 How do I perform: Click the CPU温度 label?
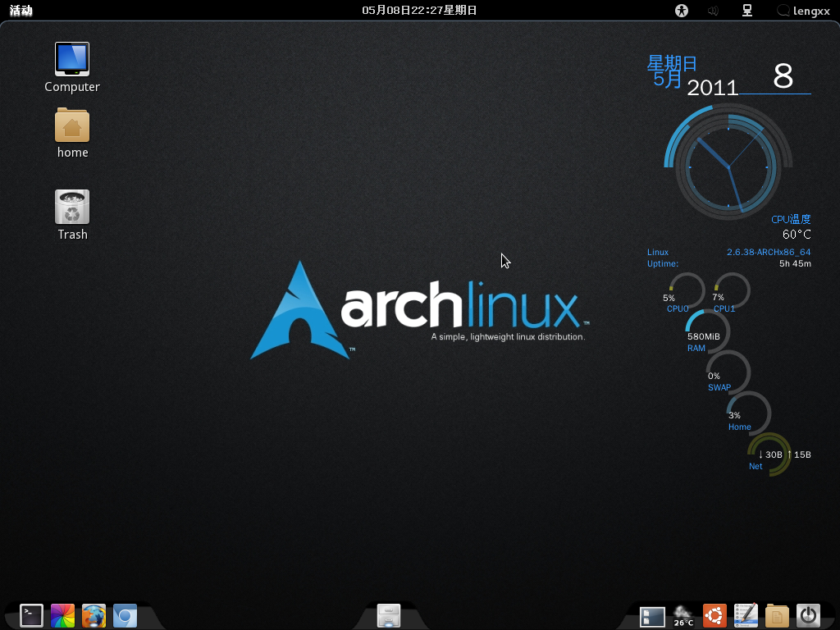[791, 219]
